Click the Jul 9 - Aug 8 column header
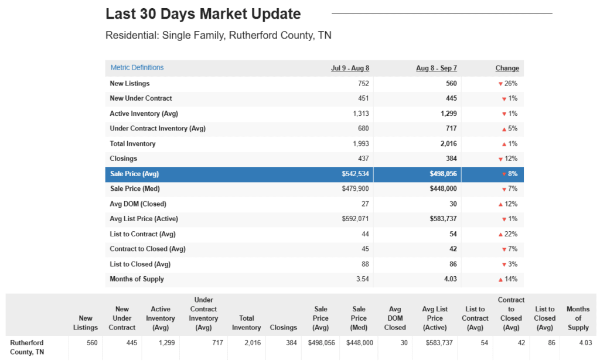 coord(350,68)
